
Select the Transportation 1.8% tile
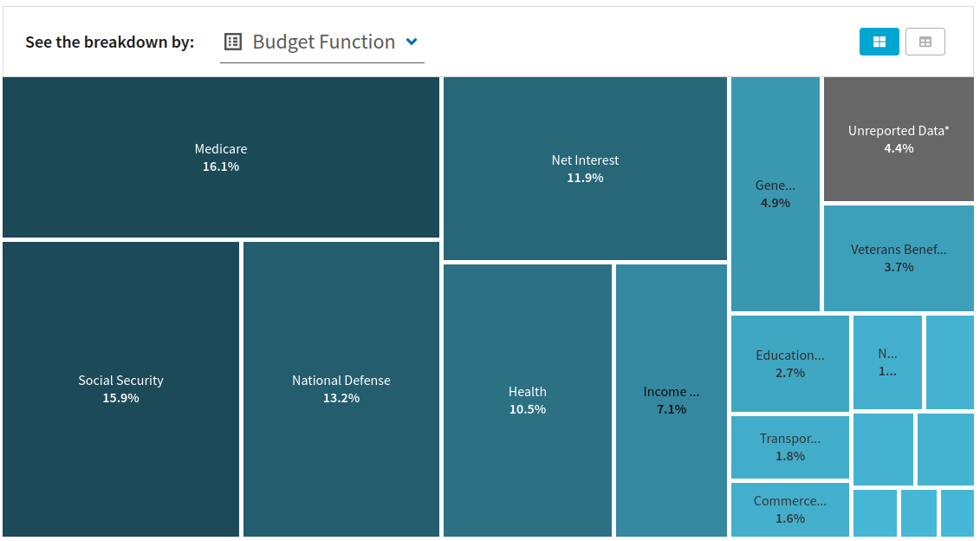coord(789,446)
